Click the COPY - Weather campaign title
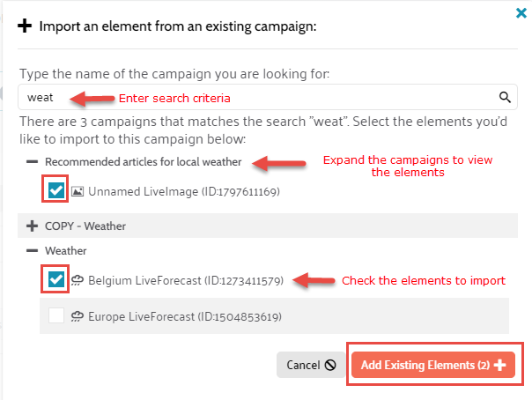 85,226
